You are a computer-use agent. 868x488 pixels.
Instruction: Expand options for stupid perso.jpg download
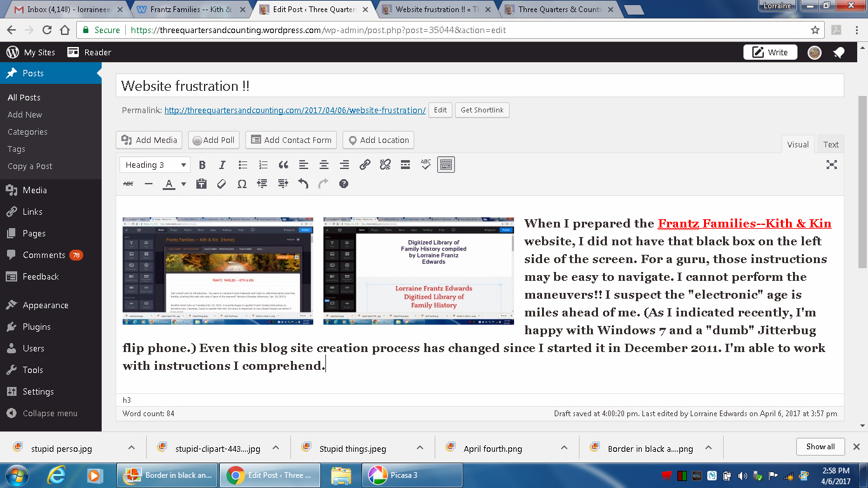pos(132,448)
